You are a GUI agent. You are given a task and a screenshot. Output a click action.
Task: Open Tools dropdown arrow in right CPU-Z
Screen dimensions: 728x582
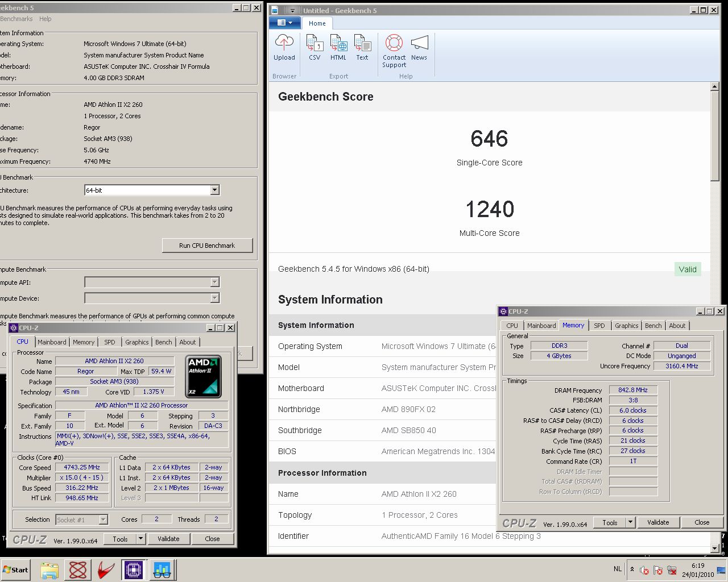(x=631, y=522)
